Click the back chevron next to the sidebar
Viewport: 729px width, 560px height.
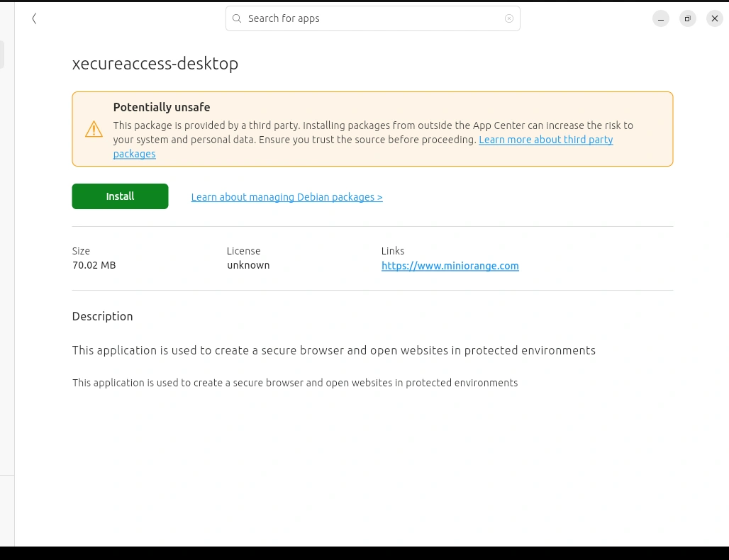click(33, 18)
